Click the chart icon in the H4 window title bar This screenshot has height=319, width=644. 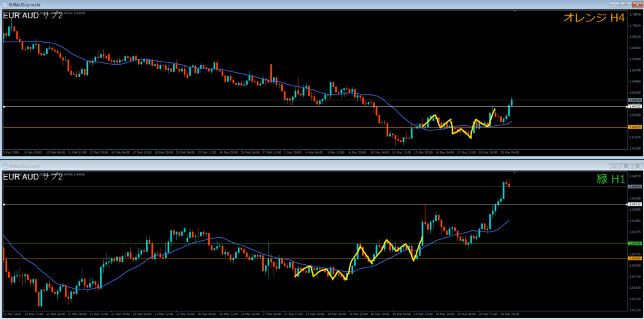pyautogui.click(x=4, y=4)
